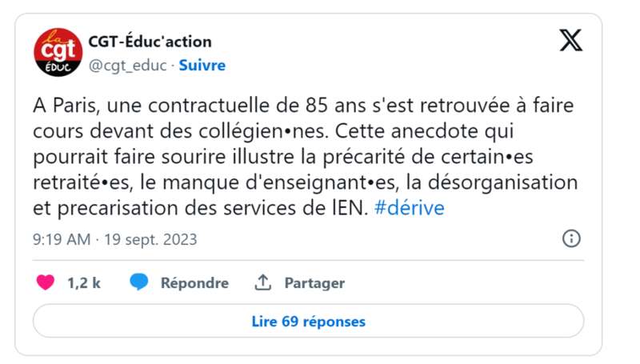Click the Répondre label
This screenshot has width=640, height=364.
pos(194,282)
